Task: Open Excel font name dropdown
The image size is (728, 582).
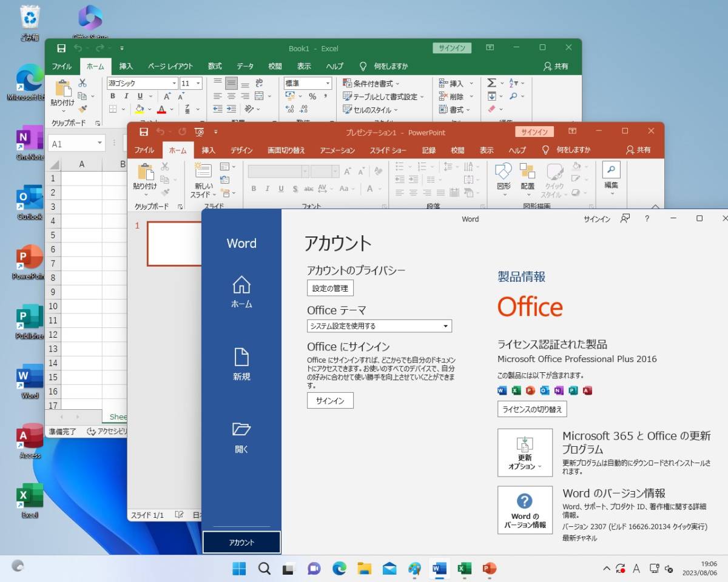Action: [x=175, y=83]
